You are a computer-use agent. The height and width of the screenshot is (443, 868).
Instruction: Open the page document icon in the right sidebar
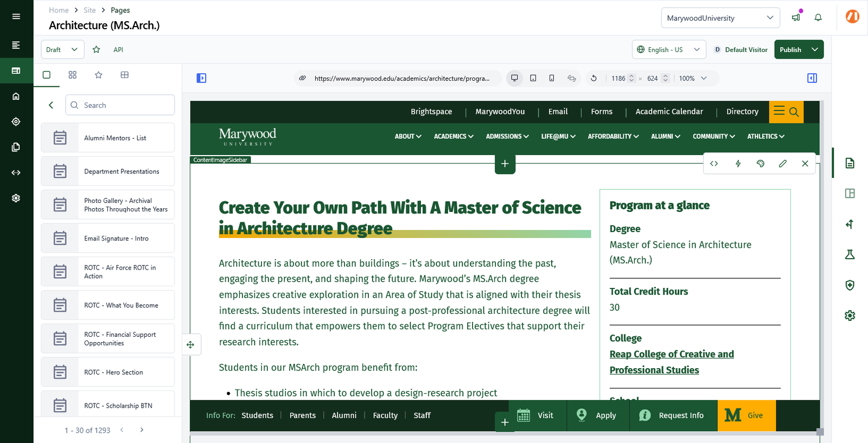(850, 163)
